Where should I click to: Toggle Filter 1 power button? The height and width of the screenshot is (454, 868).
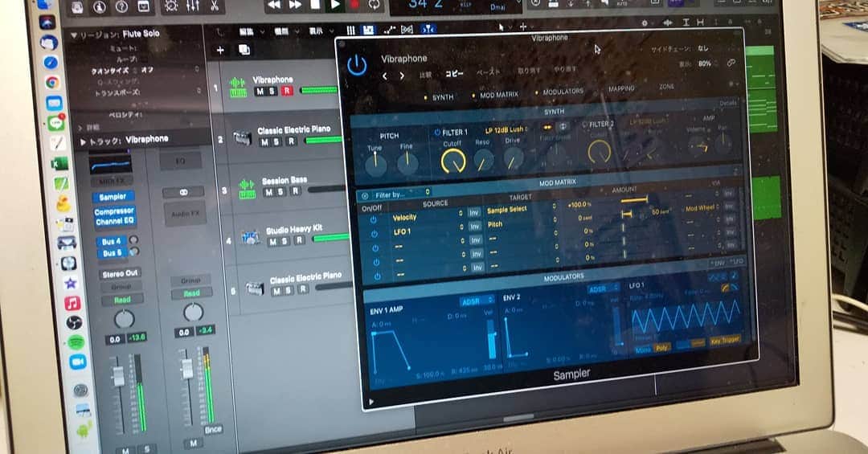click(x=437, y=133)
